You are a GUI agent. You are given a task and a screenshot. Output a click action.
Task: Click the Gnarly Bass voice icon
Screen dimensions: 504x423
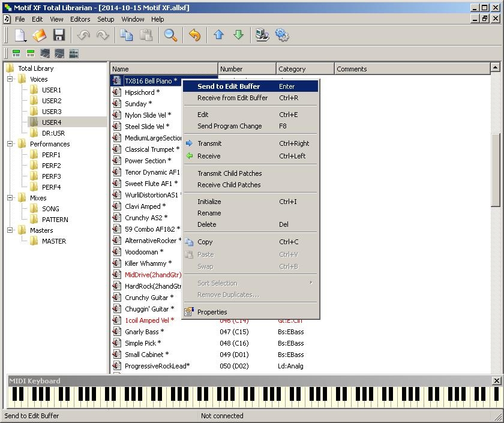(116, 331)
